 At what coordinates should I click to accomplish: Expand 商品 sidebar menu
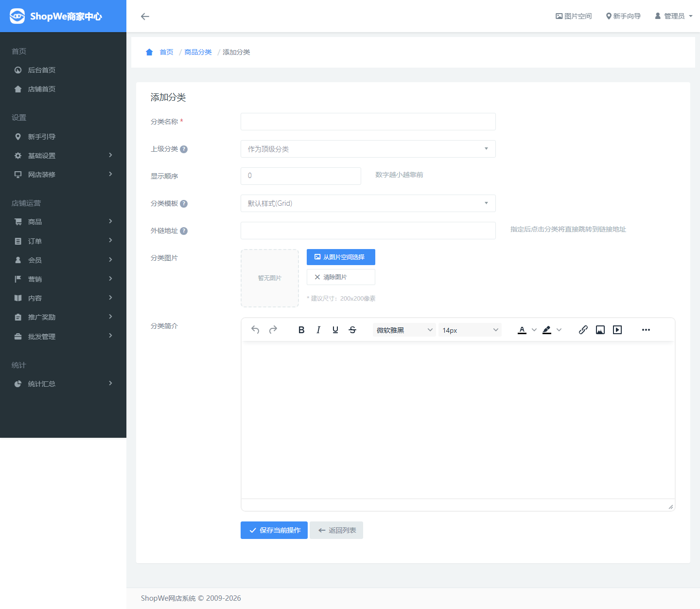pyautogui.click(x=63, y=222)
